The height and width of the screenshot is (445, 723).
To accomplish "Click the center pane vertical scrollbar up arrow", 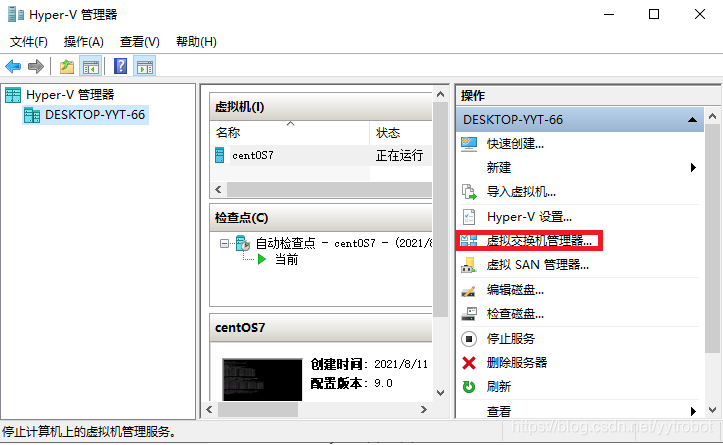I will 440,95.
